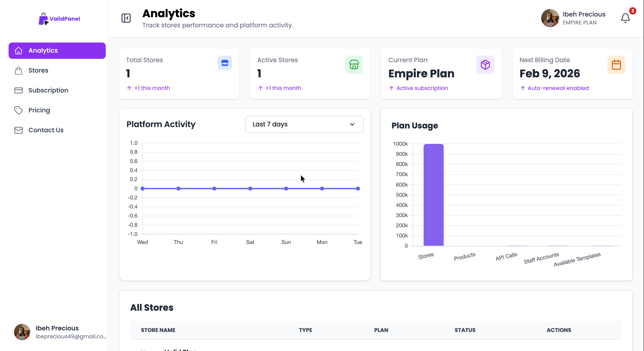644x351 pixels.
Task: Select the purple Stores bar in Plan Usage
Action: [433, 195]
